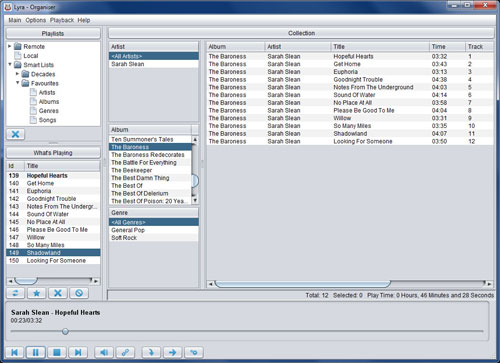Open the Help menu
This screenshot has width=500, height=363.
(84, 20)
